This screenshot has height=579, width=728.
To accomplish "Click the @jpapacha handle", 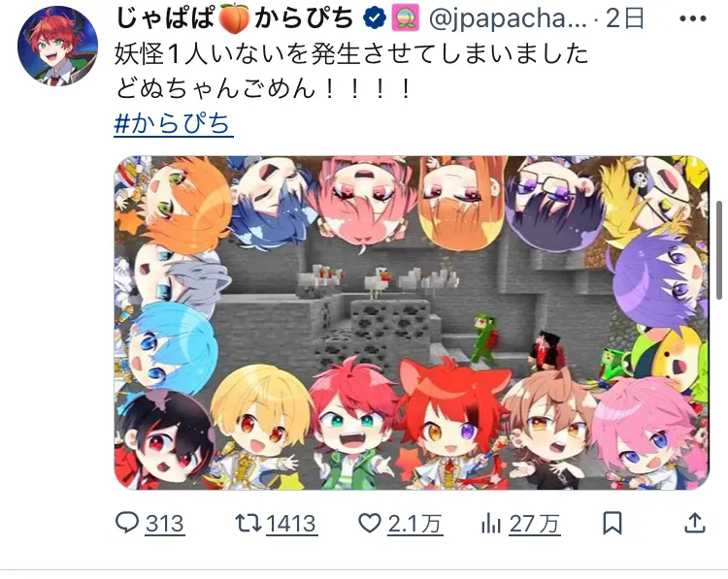I will (508, 19).
